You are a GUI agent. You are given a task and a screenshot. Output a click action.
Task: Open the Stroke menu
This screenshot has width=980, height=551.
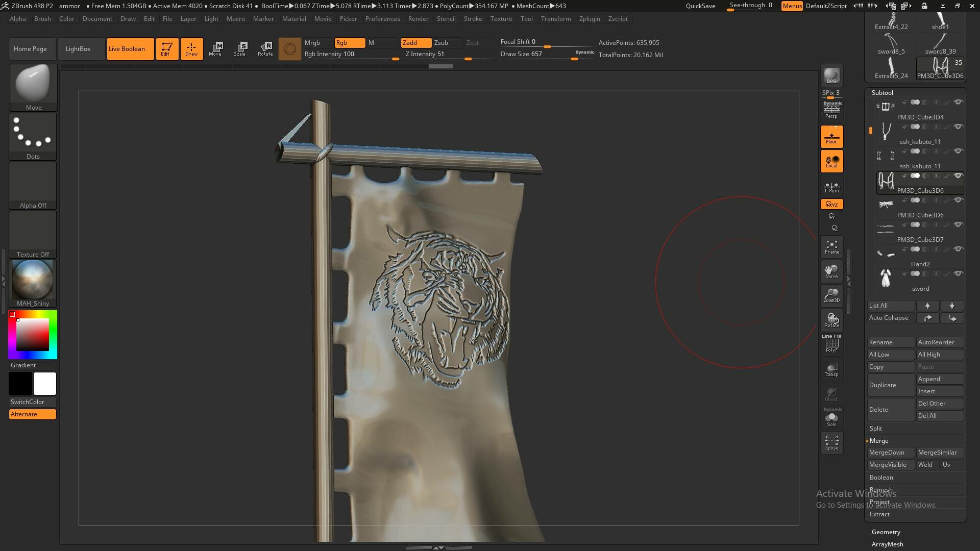(x=472, y=19)
